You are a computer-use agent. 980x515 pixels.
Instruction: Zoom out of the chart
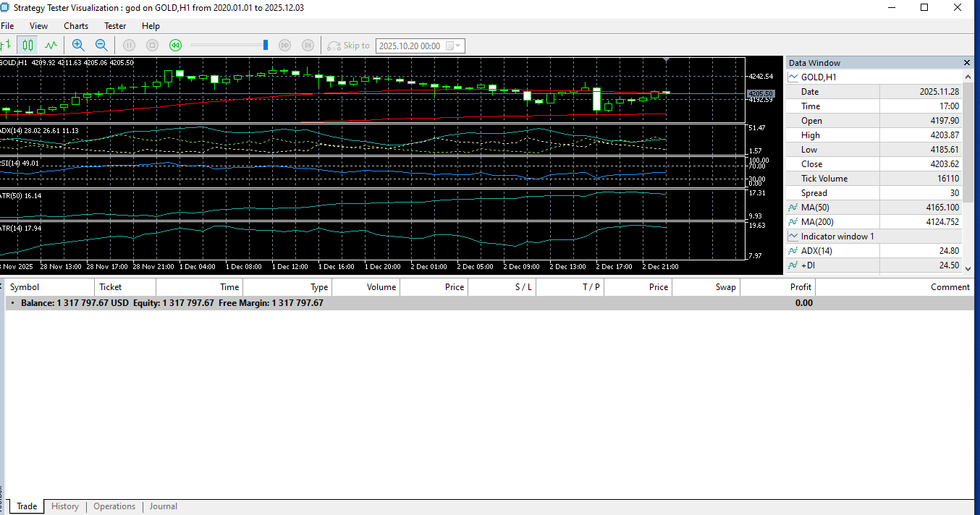pos(101,45)
